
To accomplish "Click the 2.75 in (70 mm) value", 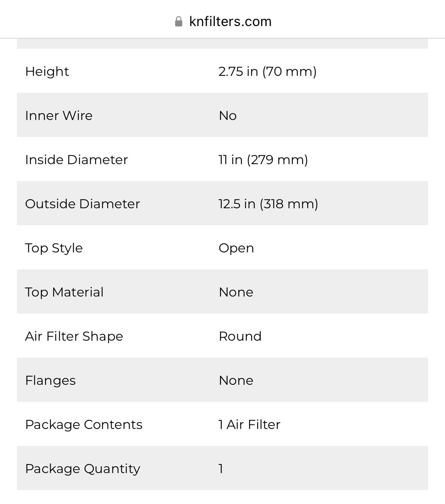I will [x=268, y=71].
